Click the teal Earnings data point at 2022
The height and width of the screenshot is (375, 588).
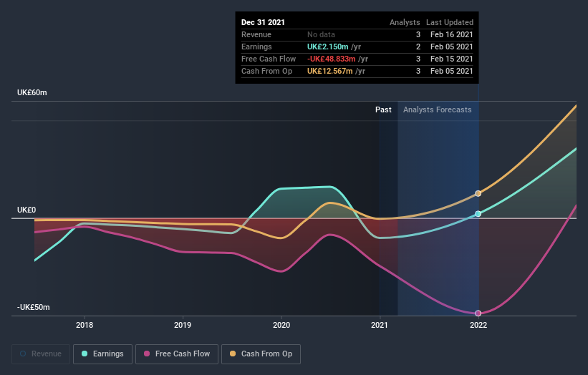478,214
